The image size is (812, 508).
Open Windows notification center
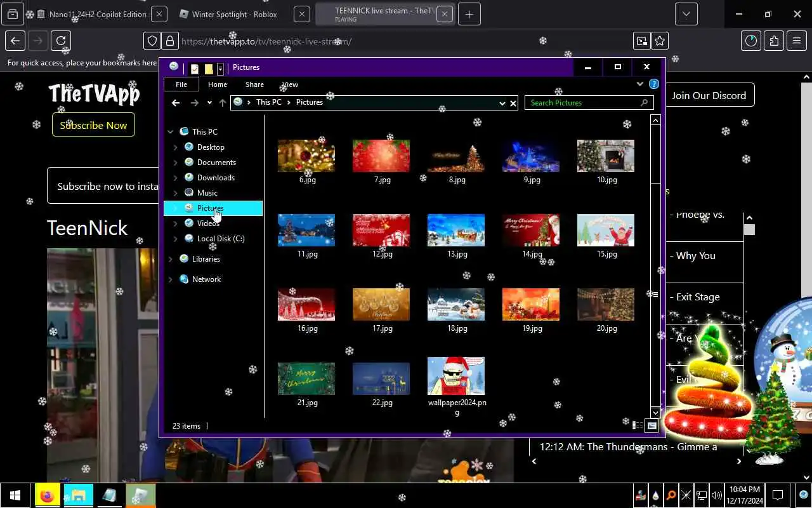(x=778, y=495)
